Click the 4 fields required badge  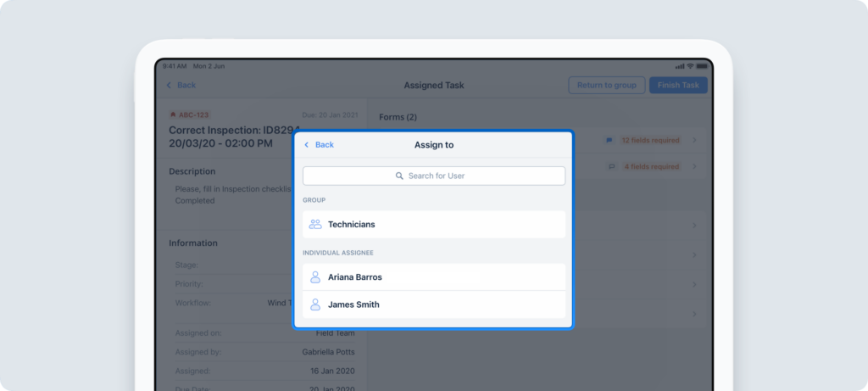click(652, 167)
